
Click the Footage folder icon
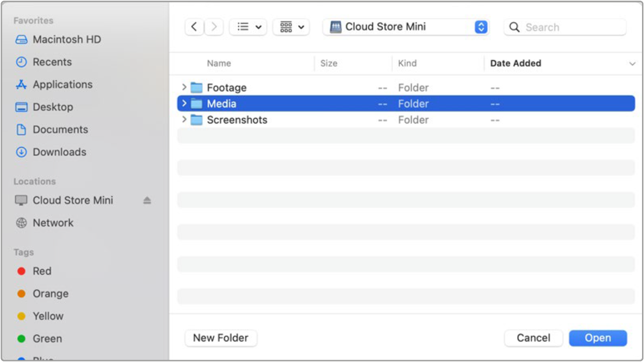197,88
